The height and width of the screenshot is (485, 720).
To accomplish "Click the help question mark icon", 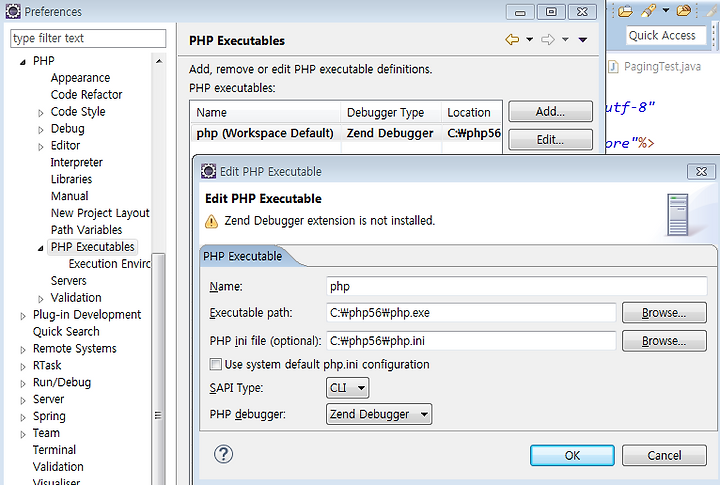I will pos(223,454).
